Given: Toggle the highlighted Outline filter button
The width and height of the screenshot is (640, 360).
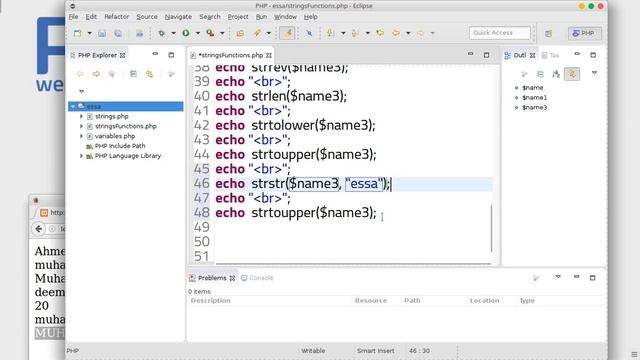Looking at the screenshot, I should (572, 74).
